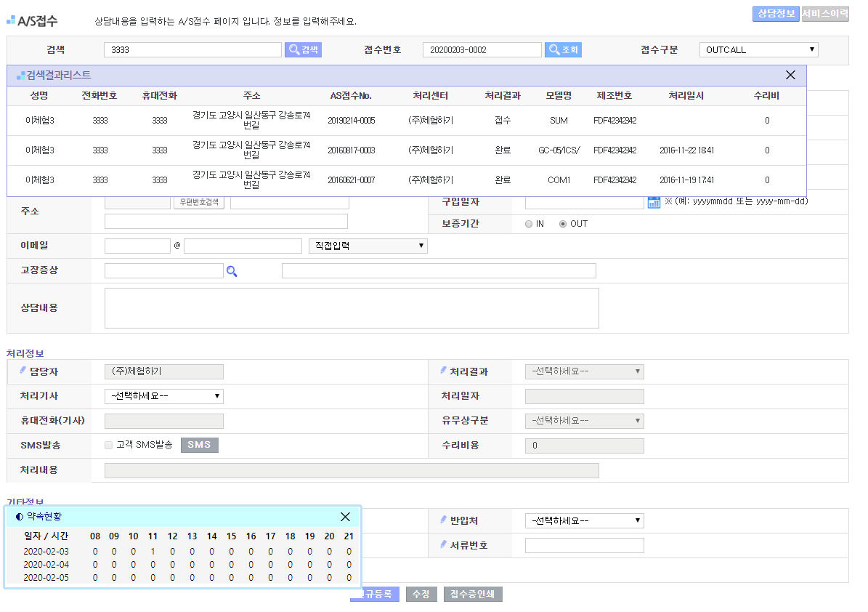The image size is (868, 612).
Task: Click the 상담내용 text area
Action: 352,308
